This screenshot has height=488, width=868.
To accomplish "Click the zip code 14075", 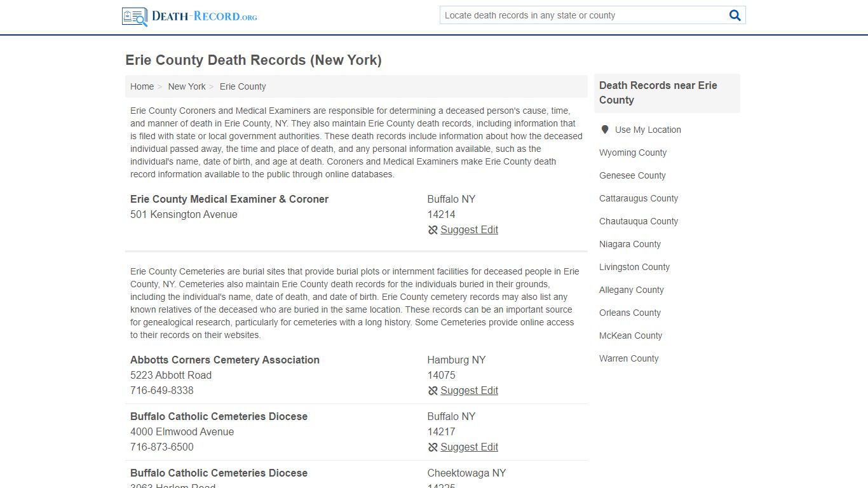I will 441,375.
